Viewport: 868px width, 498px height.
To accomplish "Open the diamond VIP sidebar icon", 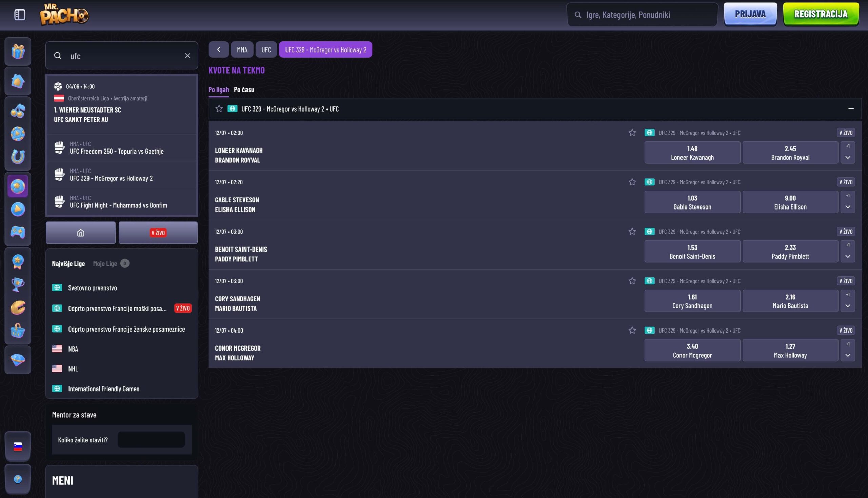I will click(x=18, y=360).
